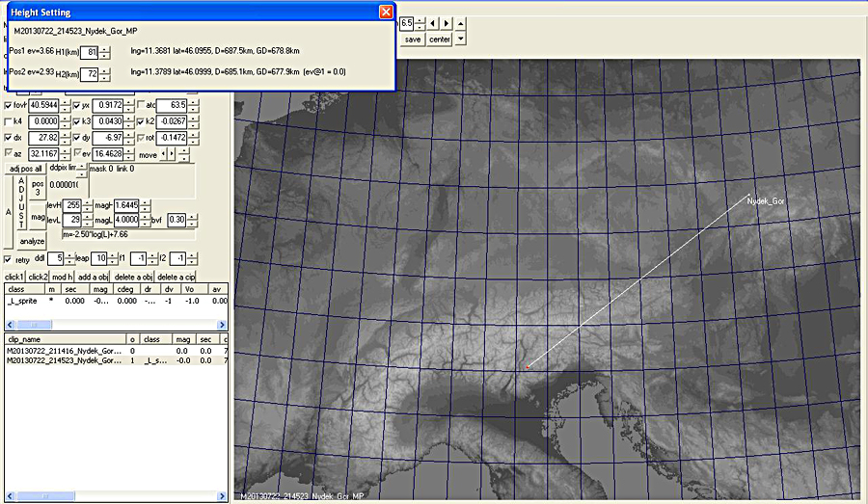This screenshot has height=504, width=868.
Task: Click the add a obj button
Action: pyautogui.click(x=93, y=277)
